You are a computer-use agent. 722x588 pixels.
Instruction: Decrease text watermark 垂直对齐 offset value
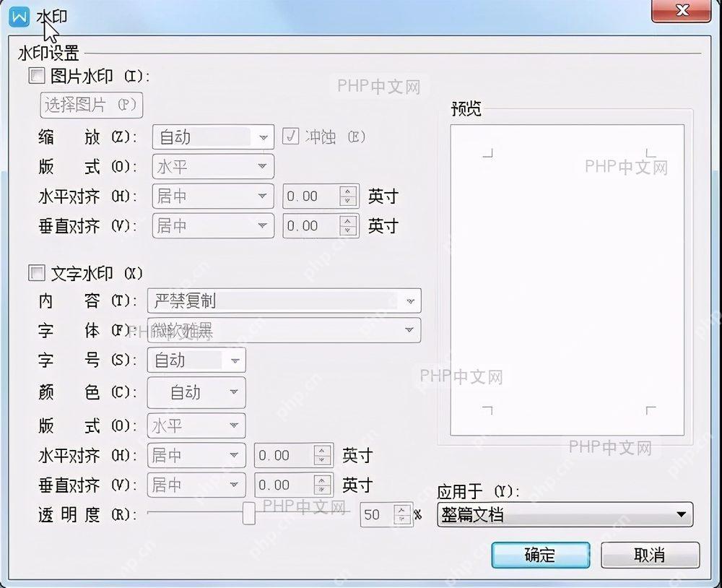pos(322,490)
